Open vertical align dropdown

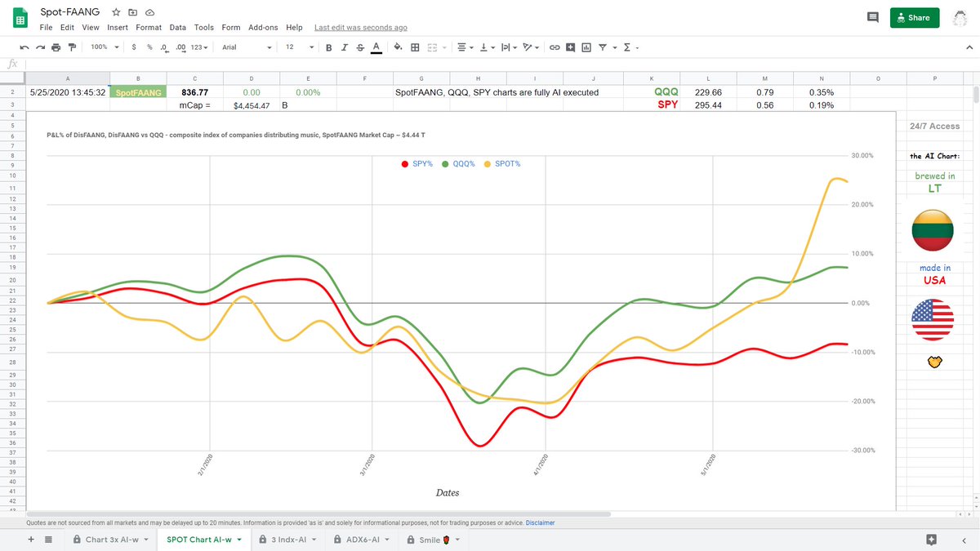[486, 47]
